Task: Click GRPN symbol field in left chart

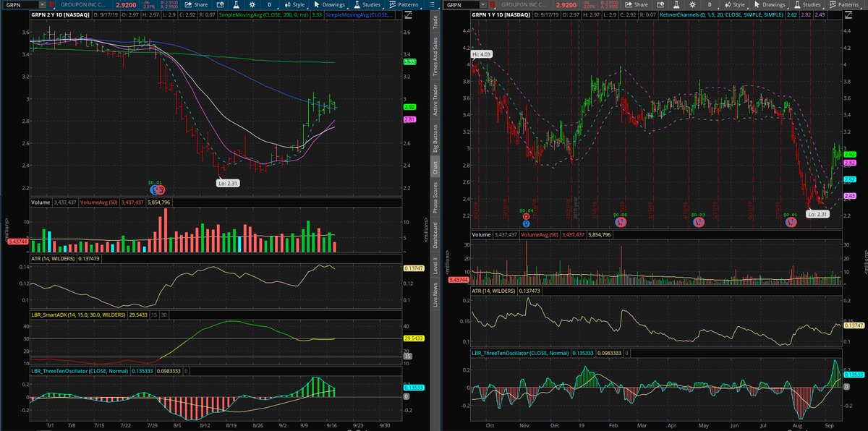Action: [x=22, y=4]
